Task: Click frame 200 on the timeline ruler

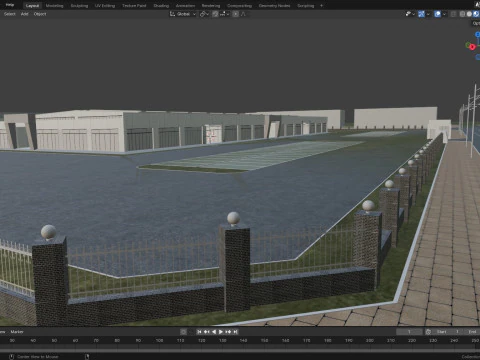Action: coord(370,340)
